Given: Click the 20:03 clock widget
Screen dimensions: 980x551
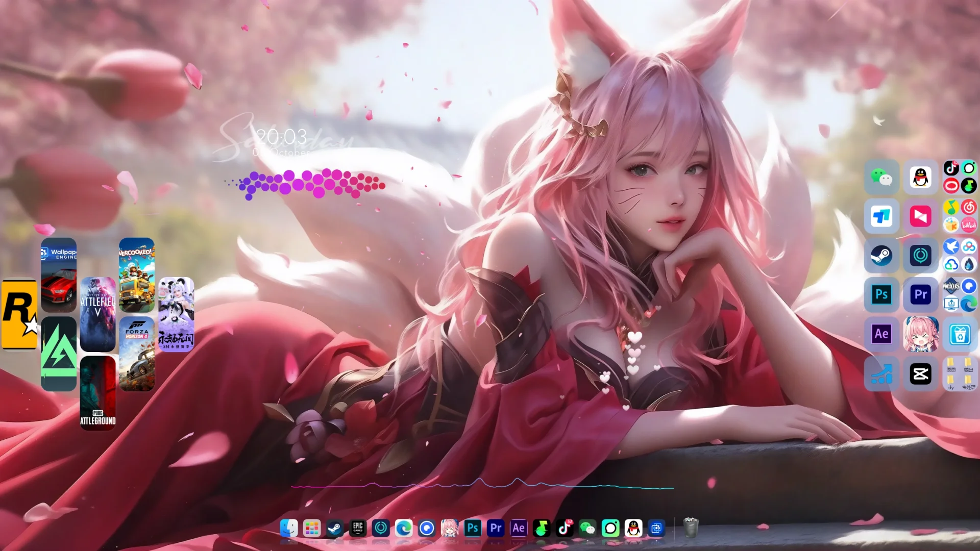Looking at the screenshot, I should [281, 137].
